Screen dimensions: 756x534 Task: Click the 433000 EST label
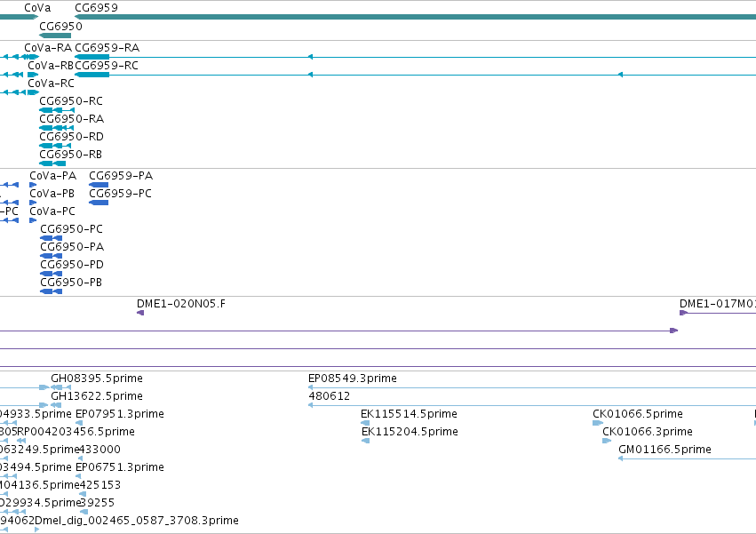99,450
